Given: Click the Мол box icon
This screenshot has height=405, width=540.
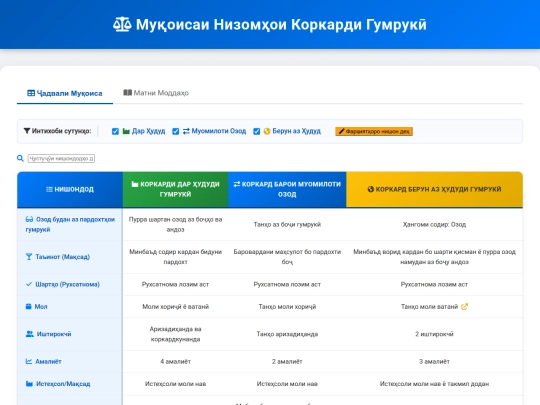Looking at the screenshot, I should pos(29,306).
